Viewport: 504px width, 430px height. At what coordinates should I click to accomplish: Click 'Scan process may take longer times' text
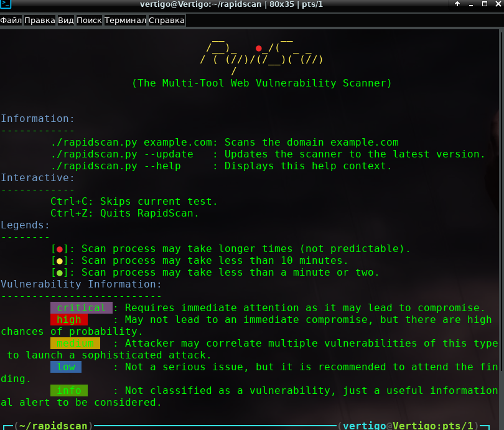pyautogui.click(x=187, y=249)
